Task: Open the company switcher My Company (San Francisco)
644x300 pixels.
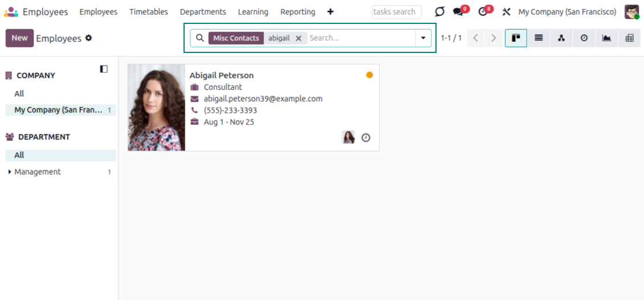Action: coord(567,12)
